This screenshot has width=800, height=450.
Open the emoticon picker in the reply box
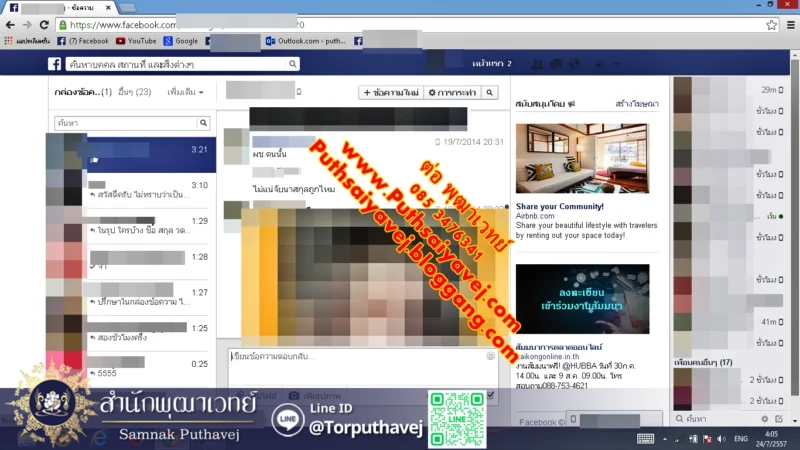click(x=490, y=356)
